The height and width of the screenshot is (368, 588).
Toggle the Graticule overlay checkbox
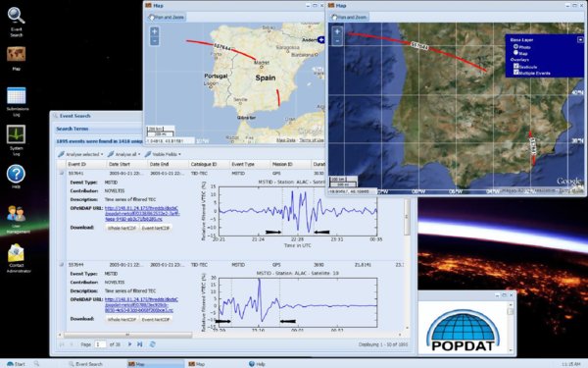[x=516, y=66]
